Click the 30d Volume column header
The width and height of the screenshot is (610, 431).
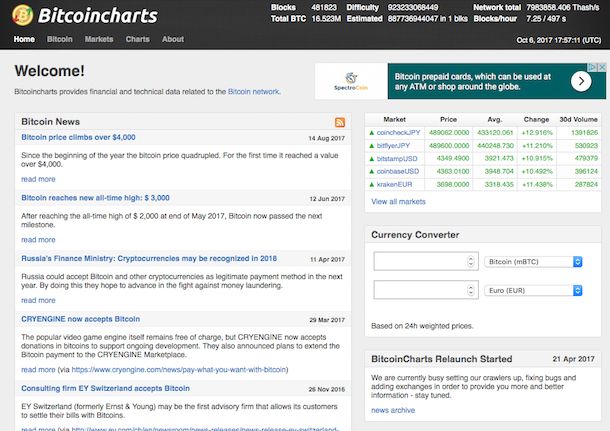pos(578,119)
